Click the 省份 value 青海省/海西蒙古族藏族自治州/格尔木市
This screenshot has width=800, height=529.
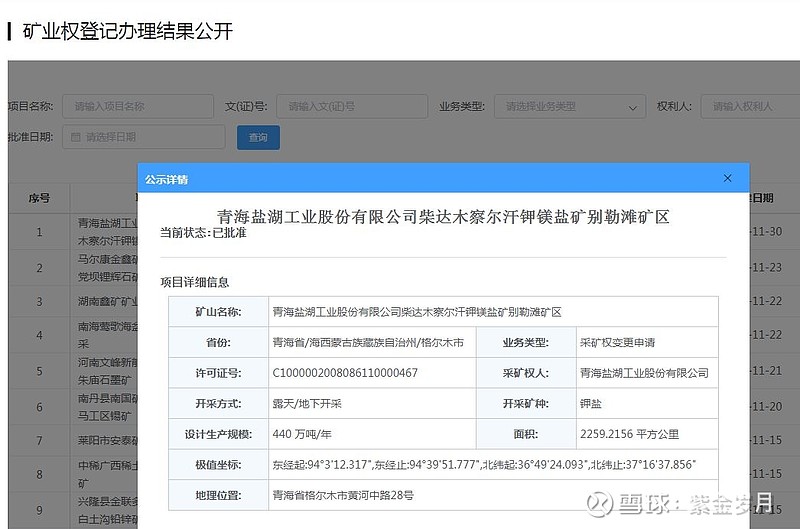[x=368, y=342]
